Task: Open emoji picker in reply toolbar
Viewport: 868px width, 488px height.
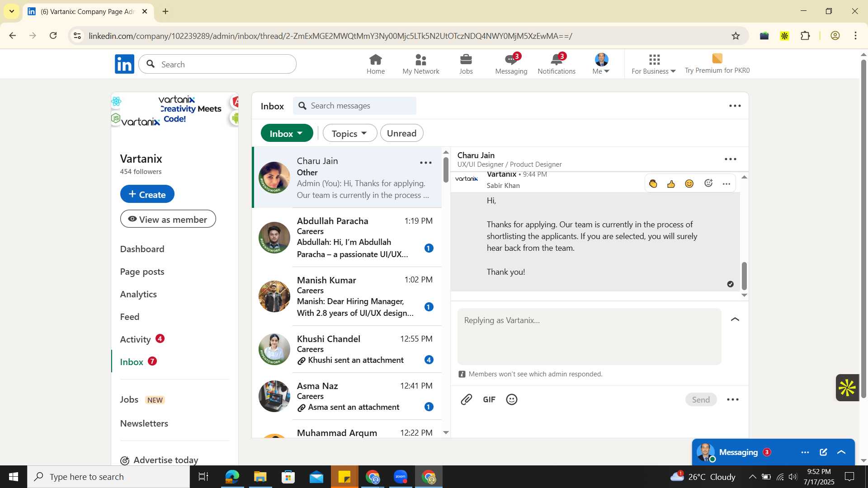Action: (x=512, y=399)
